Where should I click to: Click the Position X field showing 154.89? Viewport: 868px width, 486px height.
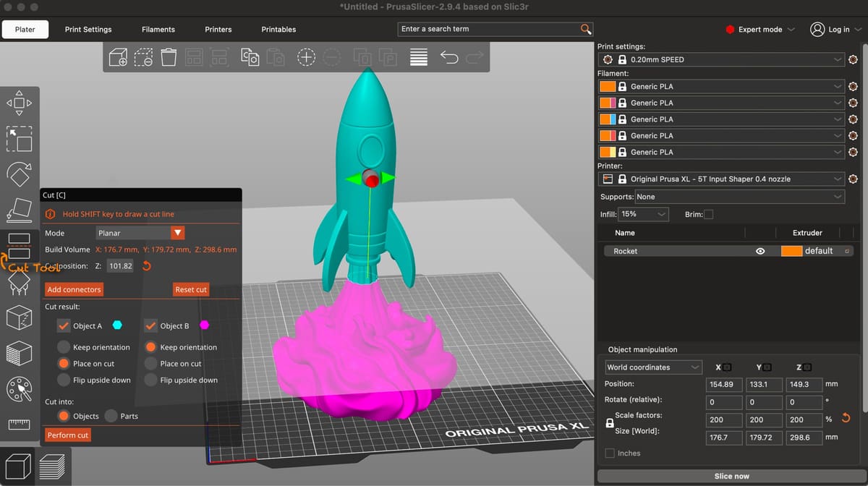(x=723, y=384)
